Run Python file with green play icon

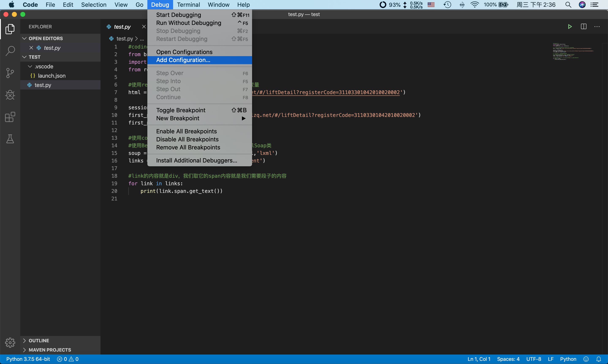(x=570, y=27)
